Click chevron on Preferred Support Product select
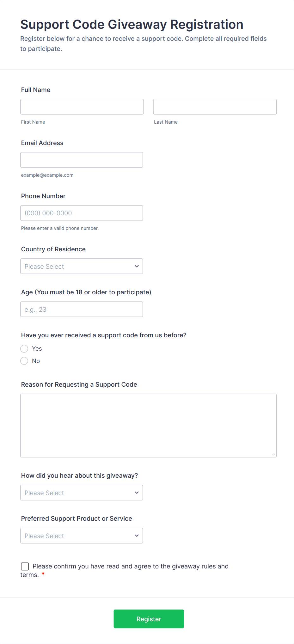Screen dimensions: 294x644 click(x=137, y=536)
